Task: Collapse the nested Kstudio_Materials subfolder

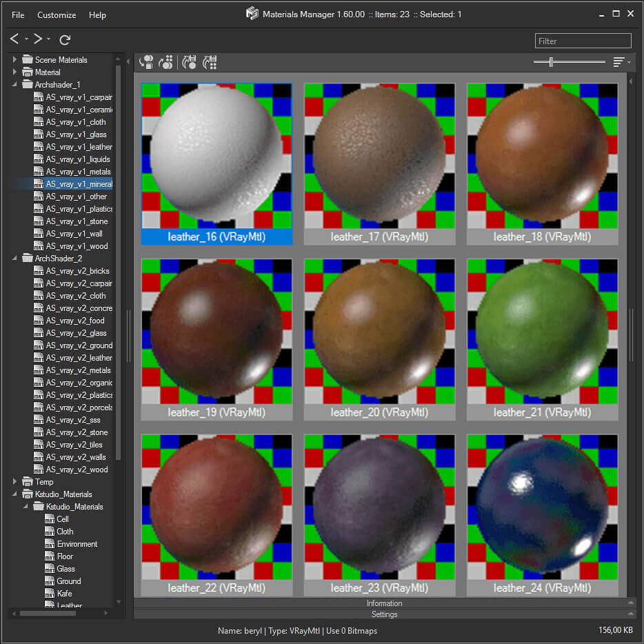Action: point(26,506)
